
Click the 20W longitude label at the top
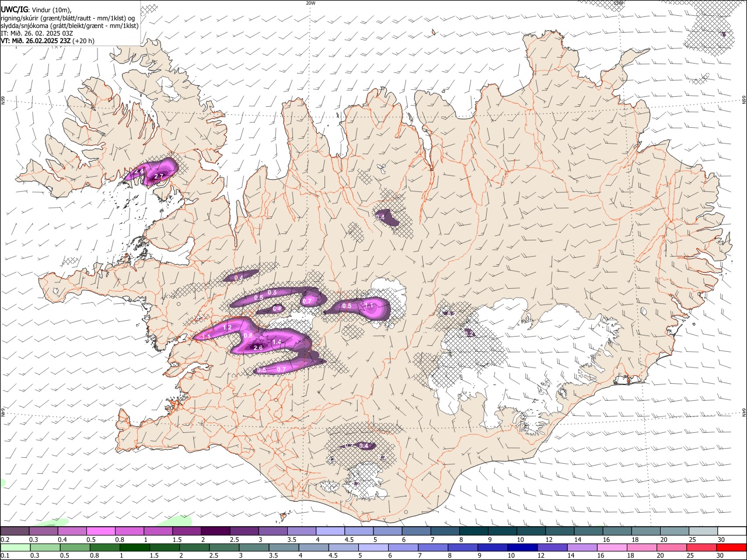coord(310,3)
